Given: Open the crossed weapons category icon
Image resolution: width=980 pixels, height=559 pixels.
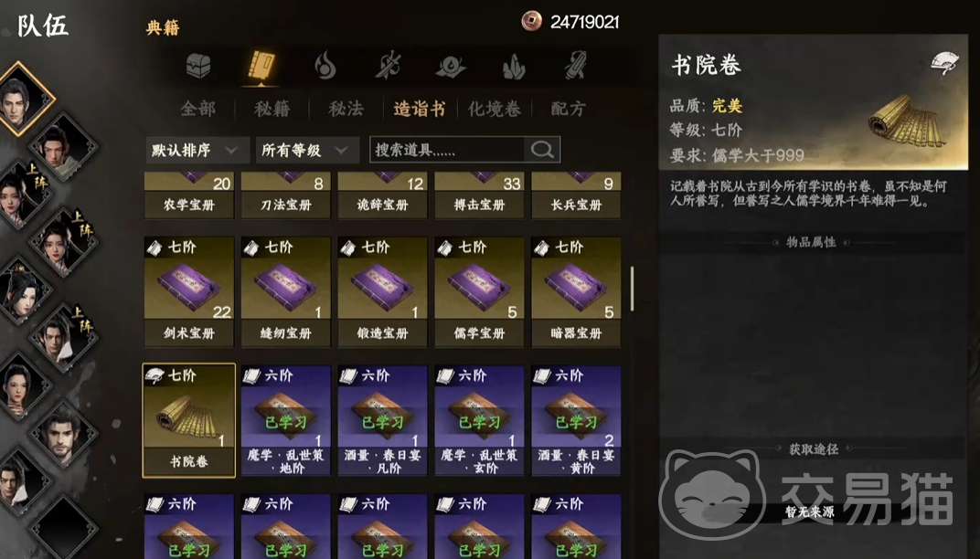Looking at the screenshot, I should coord(389,66).
